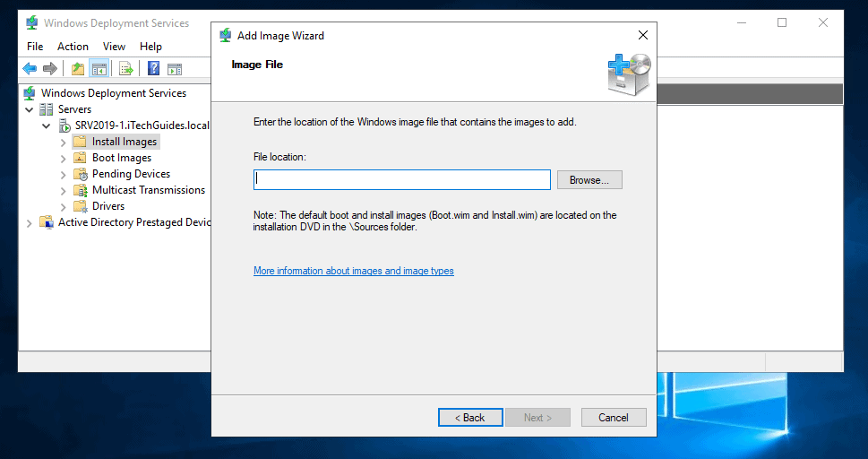Screen dimensions: 868x459
Task: Select the Pending Devices folder icon
Action: tap(80, 174)
